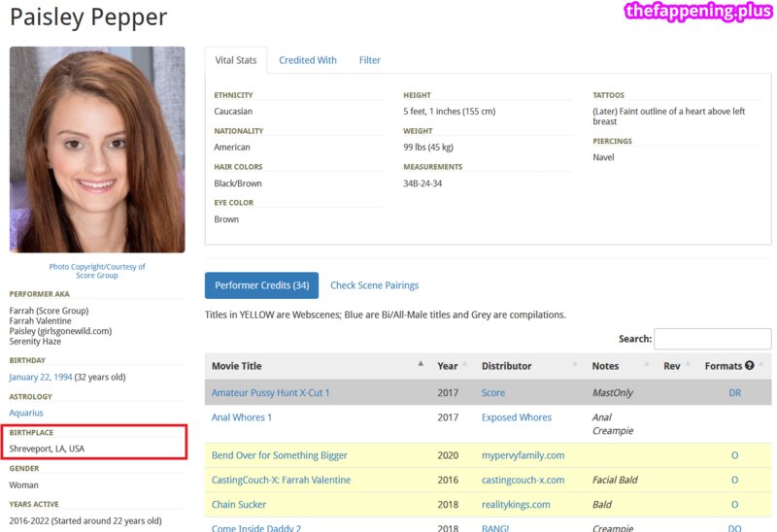Select the Performer Credits (34) tab
The width and height of the screenshot is (777, 532).
[x=261, y=285]
